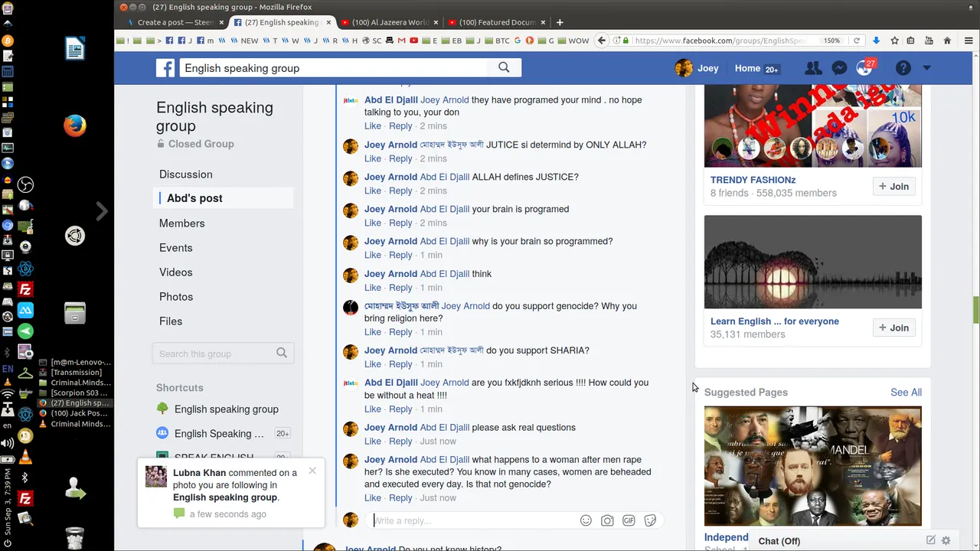Open Criminal.Minds entry in window list

click(74, 383)
